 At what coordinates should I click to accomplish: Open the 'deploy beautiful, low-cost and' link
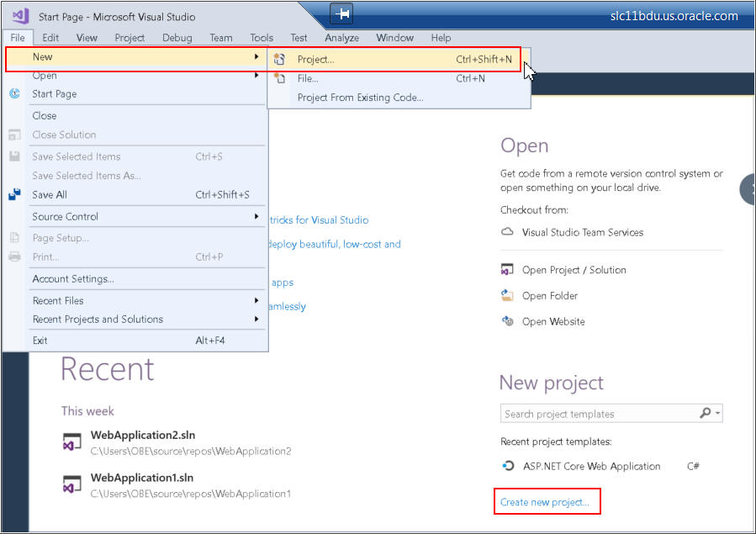point(335,245)
